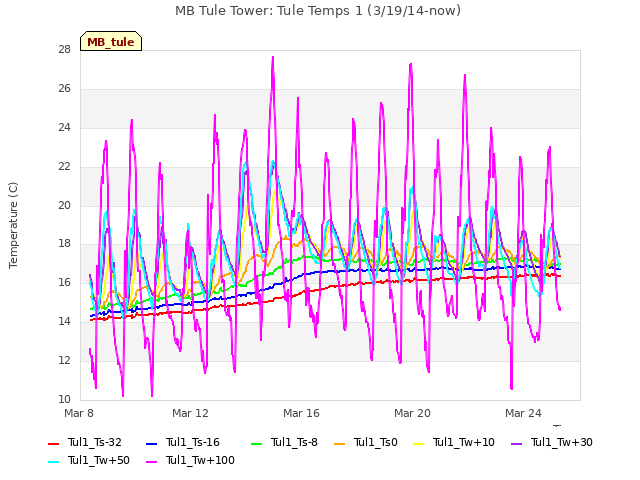Click the green Tul1_Ts-8 legend swatch
The image size is (640, 480).
coord(256,443)
